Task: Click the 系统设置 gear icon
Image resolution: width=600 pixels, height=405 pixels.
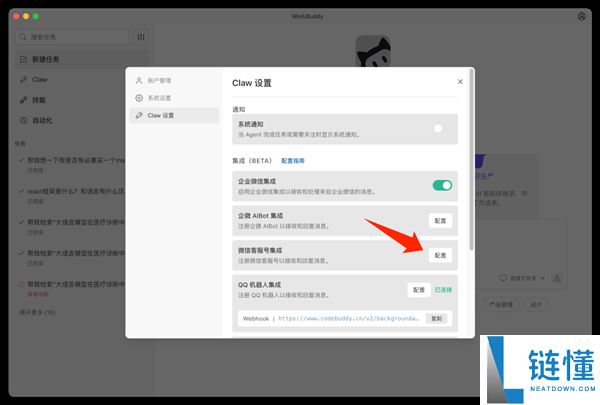Action: coord(139,98)
